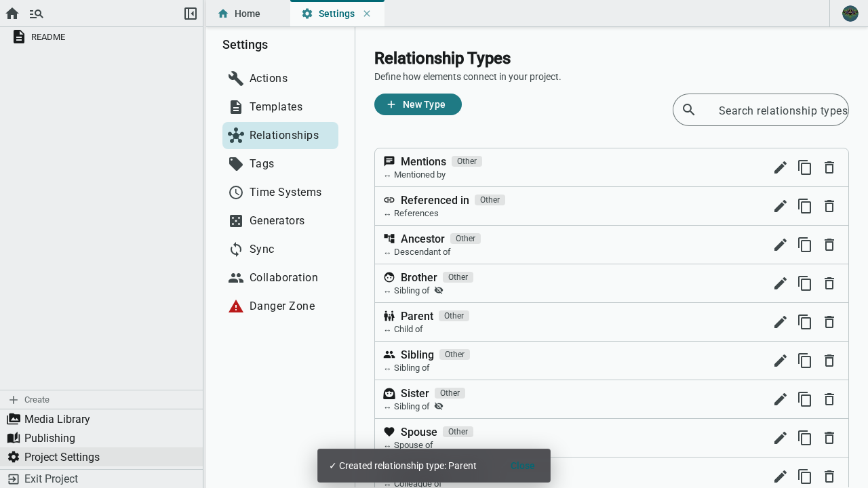Duplicate the Parent relationship type
This screenshot has width=868, height=488.
805,322
